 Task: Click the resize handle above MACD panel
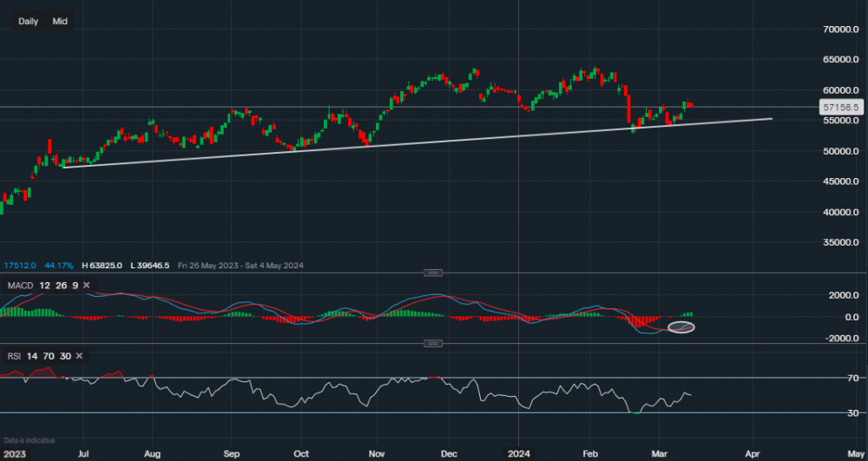click(x=432, y=273)
